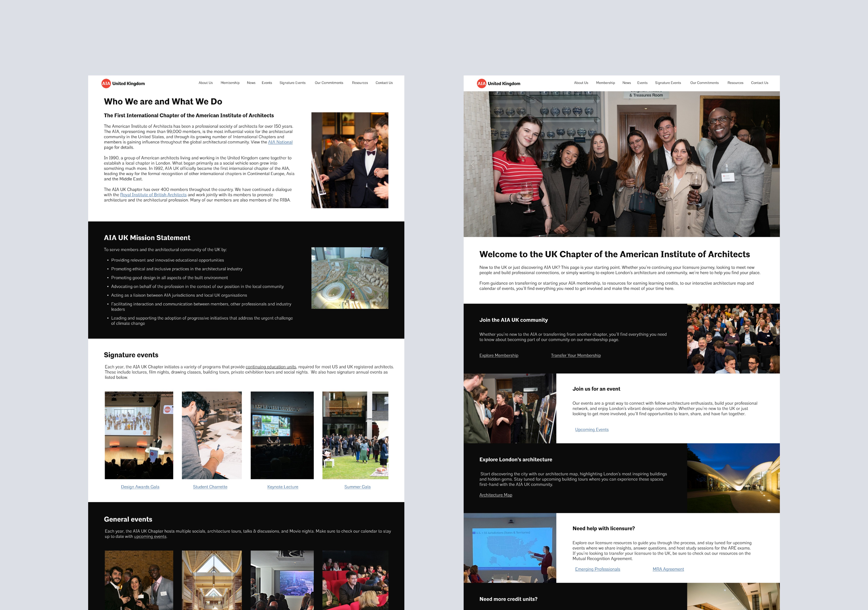This screenshot has width=868, height=610.
Task: Follow the Royal Institute of British Architects link
Action: [153, 195]
